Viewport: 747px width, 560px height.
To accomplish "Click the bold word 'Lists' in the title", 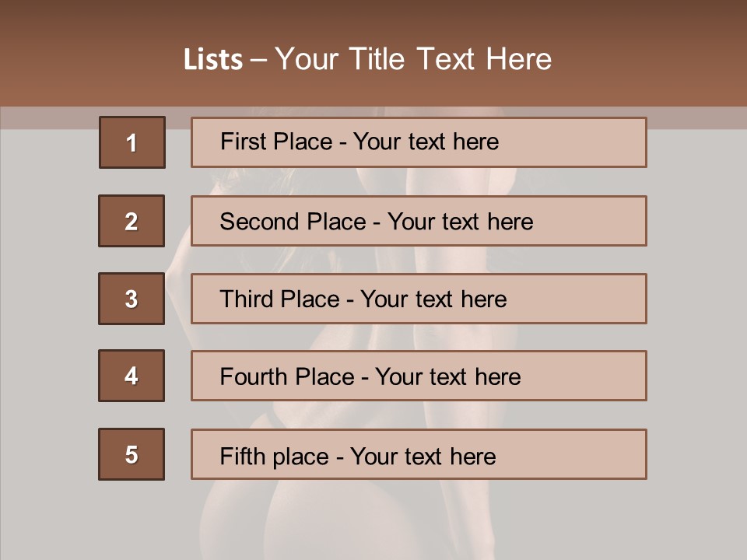I will (x=213, y=60).
